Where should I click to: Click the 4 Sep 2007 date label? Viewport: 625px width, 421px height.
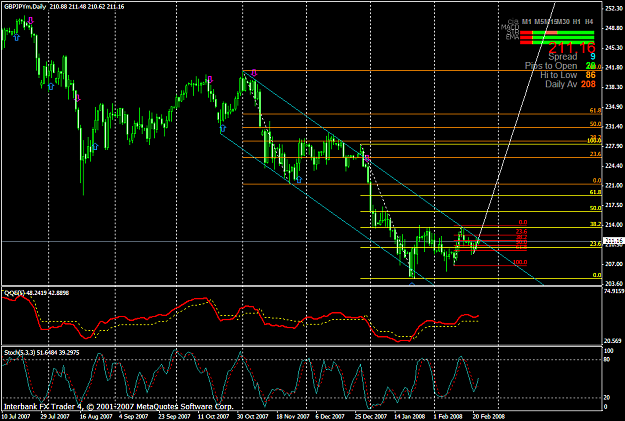(x=134, y=417)
